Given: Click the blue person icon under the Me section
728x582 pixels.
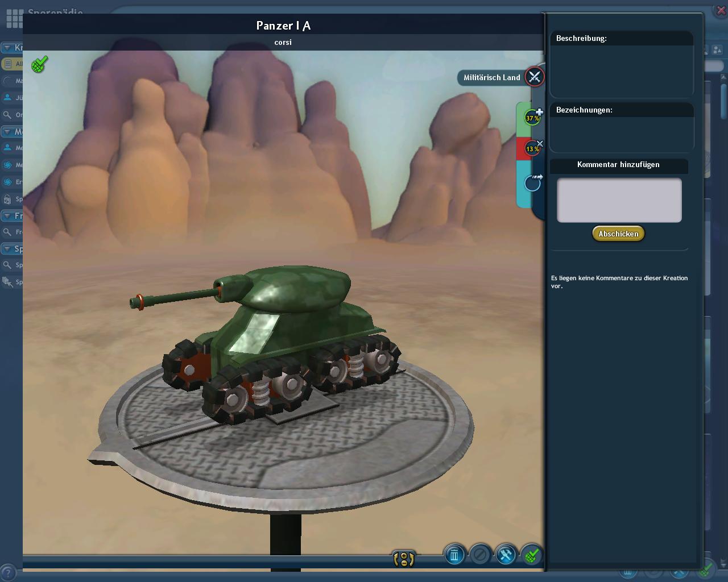Looking at the screenshot, I should (7, 148).
